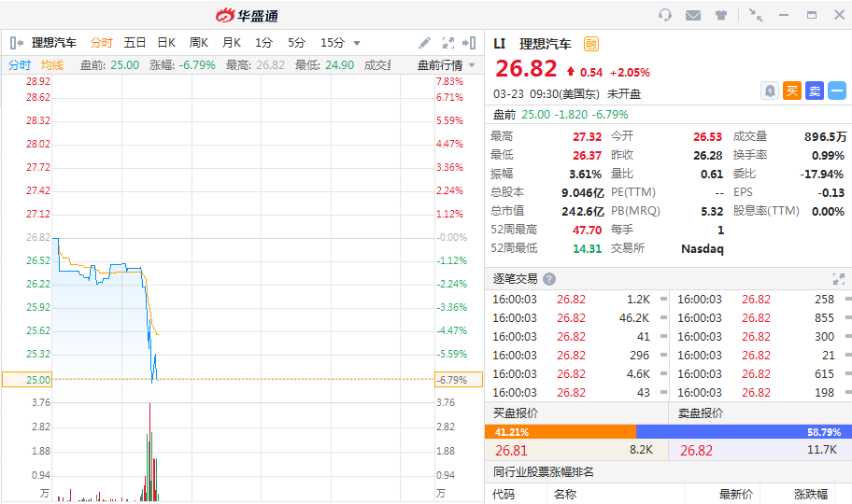Viewport: 852px width, 504px height.
Task: Click the orange 买 buy button
Action: click(792, 91)
